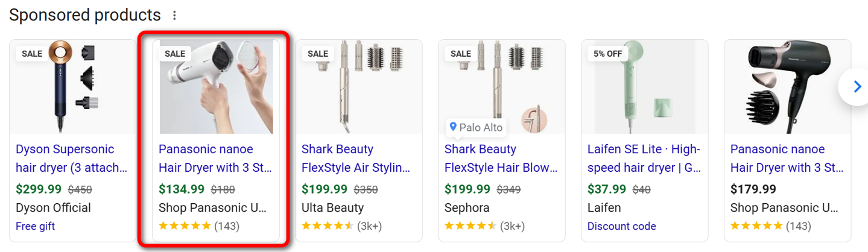Click the Laifen SE Lite title link
The height and width of the screenshot is (252, 868).
(x=644, y=159)
